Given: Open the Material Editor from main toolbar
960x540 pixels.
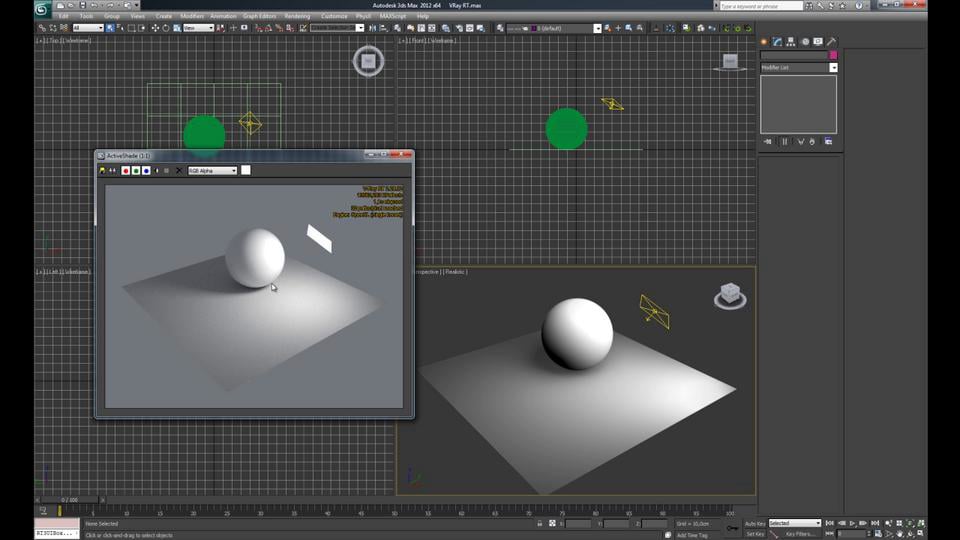Looking at the screenshot, I should point(446,28).
